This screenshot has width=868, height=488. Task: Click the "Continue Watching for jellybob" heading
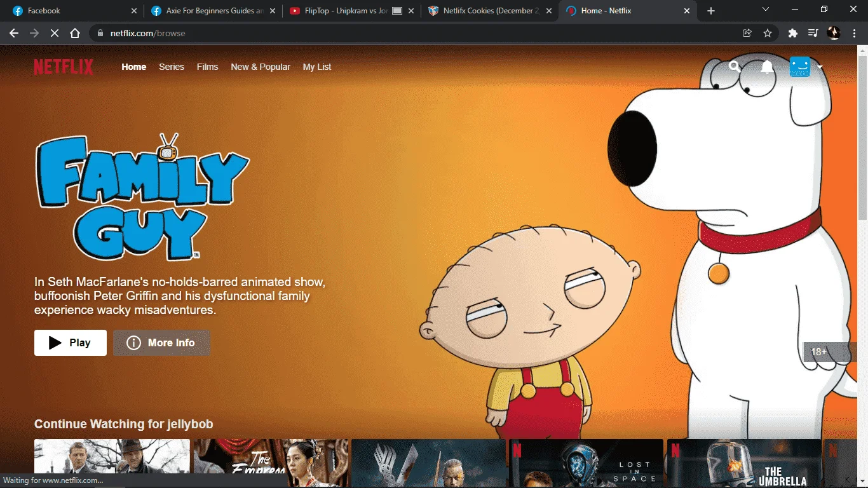tap(124, 424)
